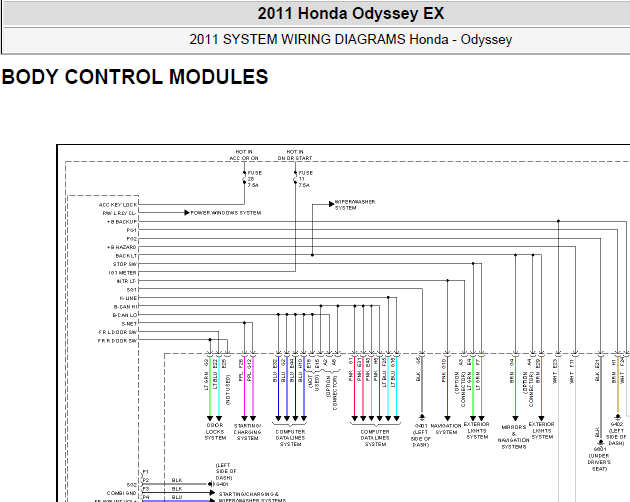Image resolution: width=630 pixels, height=502 pixels.
Task: Click the 'K-LINE' pin label
Action: click(129, 298)
